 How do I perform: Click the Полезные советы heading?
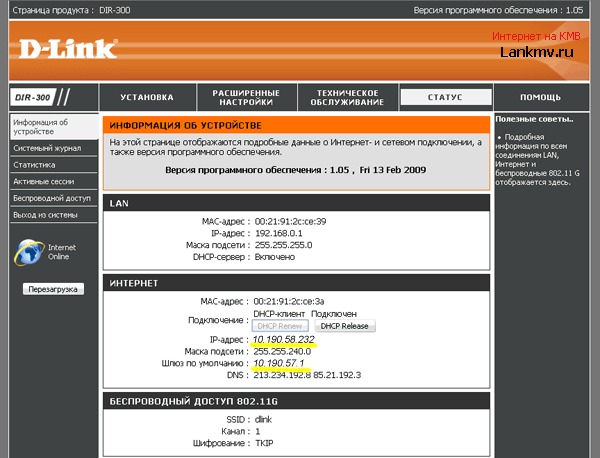coord(534,119)
